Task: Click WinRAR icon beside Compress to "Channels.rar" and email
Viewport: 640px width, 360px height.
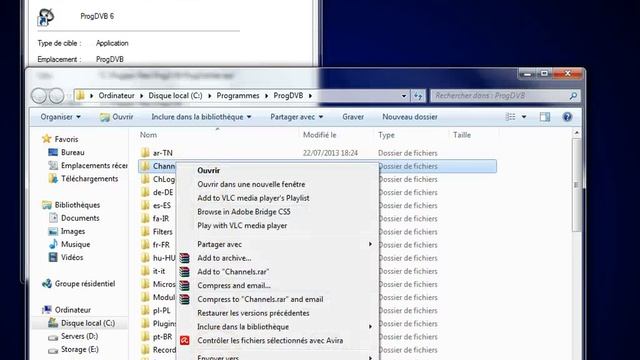Action: coord(184,299)
